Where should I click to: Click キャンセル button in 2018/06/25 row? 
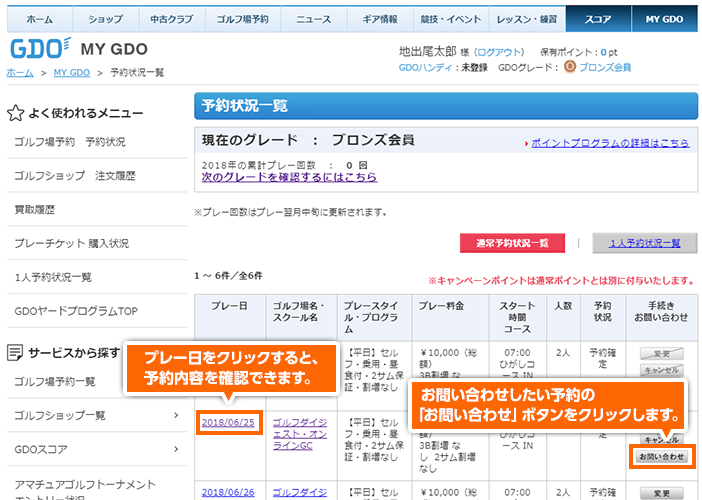click(x=661, y=439)
